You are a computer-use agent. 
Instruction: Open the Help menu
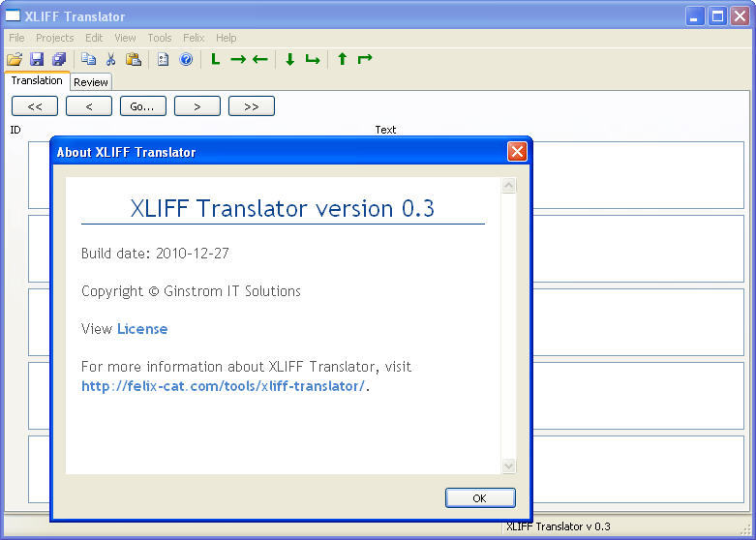226,38
